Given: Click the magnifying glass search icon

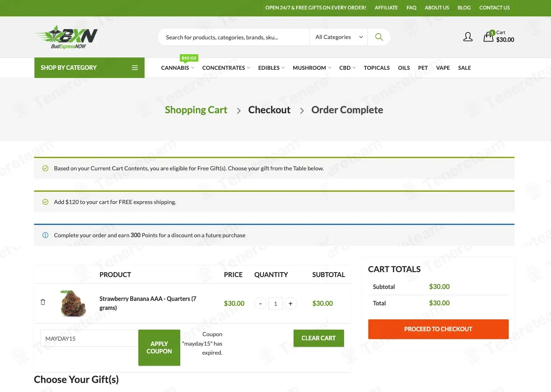Looking at the screenshot, I should tap(379, 37).
